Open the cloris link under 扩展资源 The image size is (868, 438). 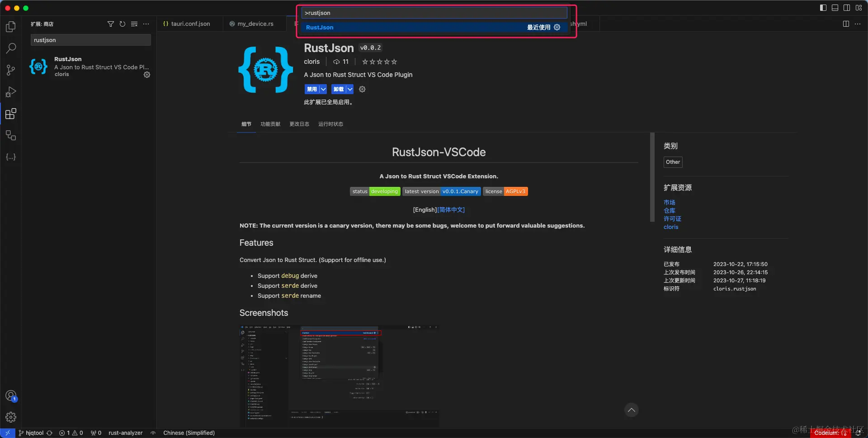[671, 227]
